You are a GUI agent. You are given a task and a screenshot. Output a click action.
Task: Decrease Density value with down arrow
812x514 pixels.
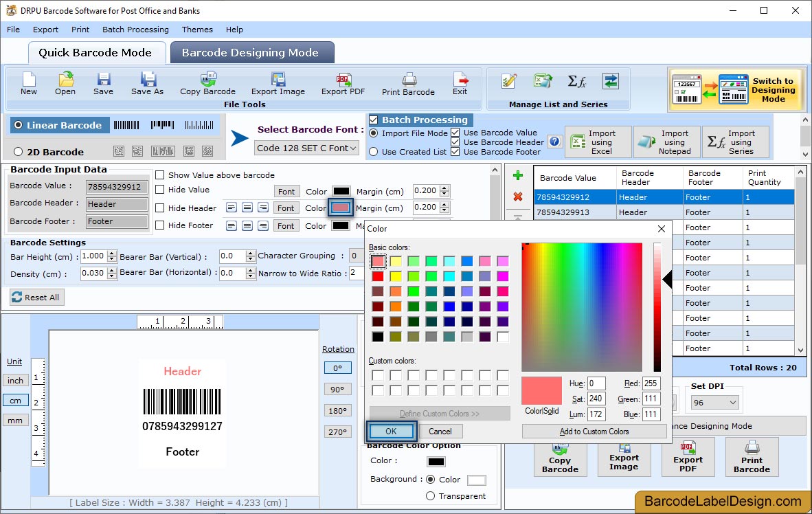click(x=112, y=276)
